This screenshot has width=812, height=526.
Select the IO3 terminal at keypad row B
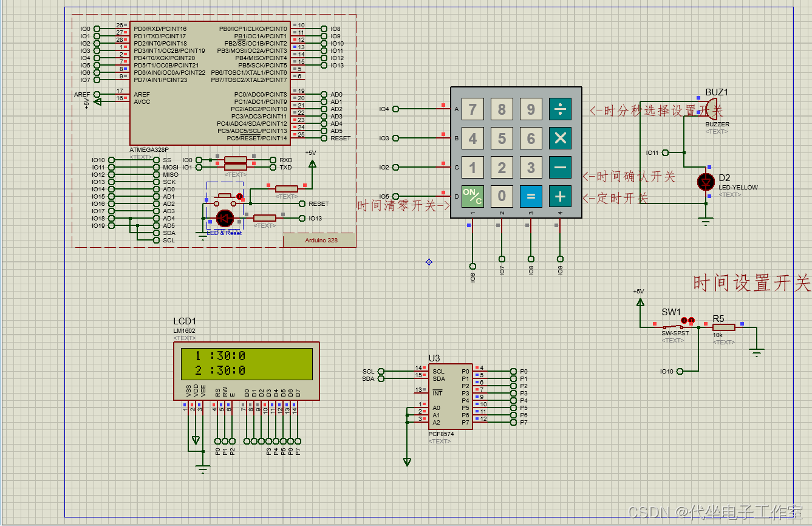[396, 138]
